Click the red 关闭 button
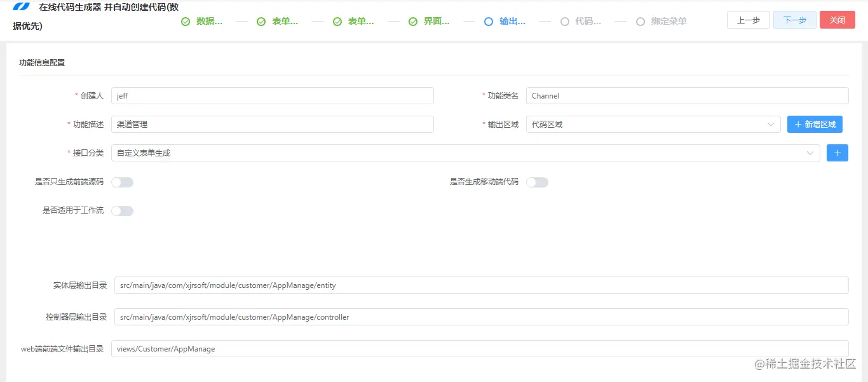Screen dimensions: 868x382 (x=837, y=20)
